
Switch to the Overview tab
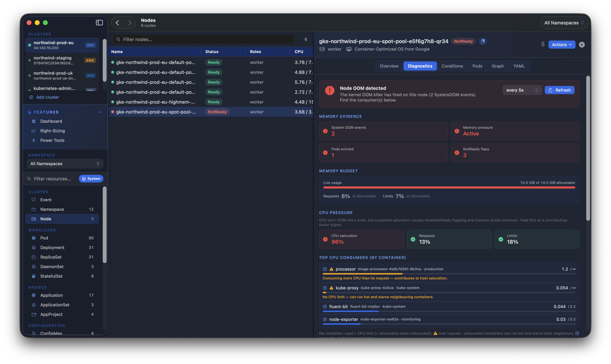[x=389, y=66]
